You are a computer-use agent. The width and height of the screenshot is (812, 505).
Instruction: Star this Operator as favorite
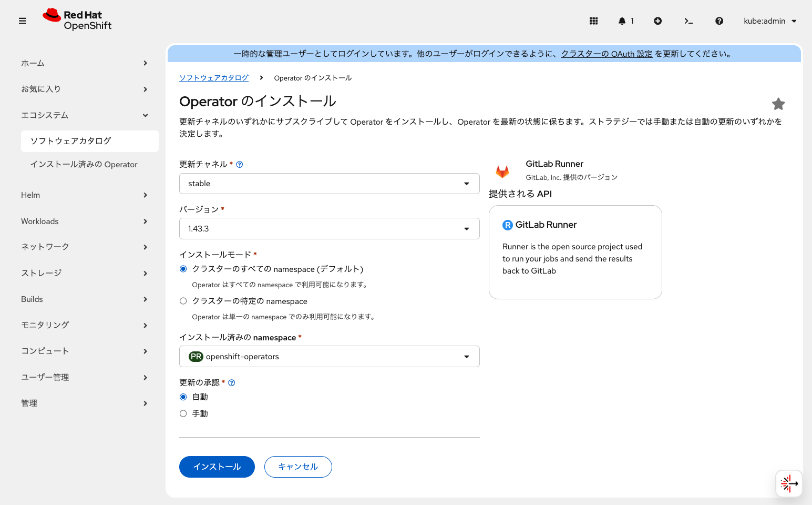[778, 104]
